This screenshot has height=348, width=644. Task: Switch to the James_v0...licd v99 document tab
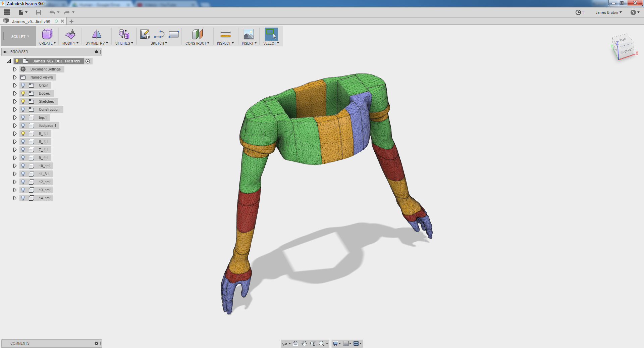31,21
